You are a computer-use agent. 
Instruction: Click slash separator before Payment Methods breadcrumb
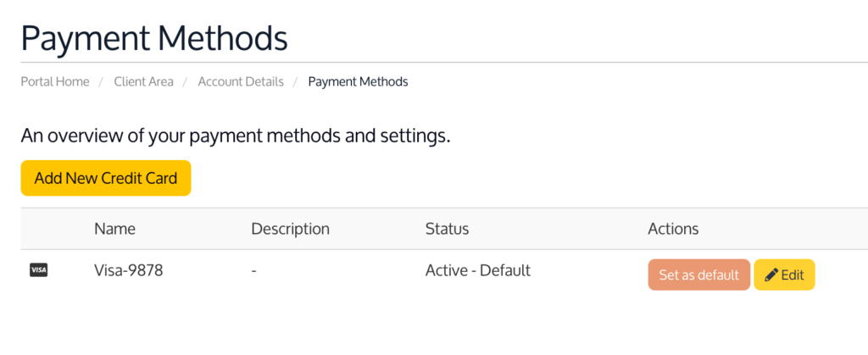tap(296, 82)
